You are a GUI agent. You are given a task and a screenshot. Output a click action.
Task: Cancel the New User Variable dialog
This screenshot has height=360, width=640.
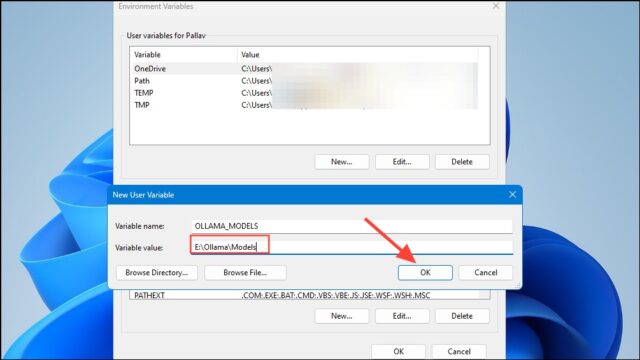click(485, 272)
